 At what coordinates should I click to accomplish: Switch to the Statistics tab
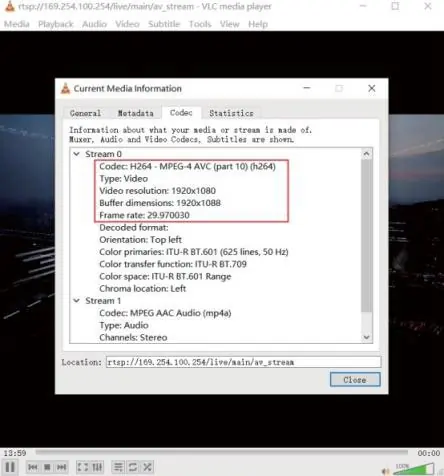coord(231,113)
